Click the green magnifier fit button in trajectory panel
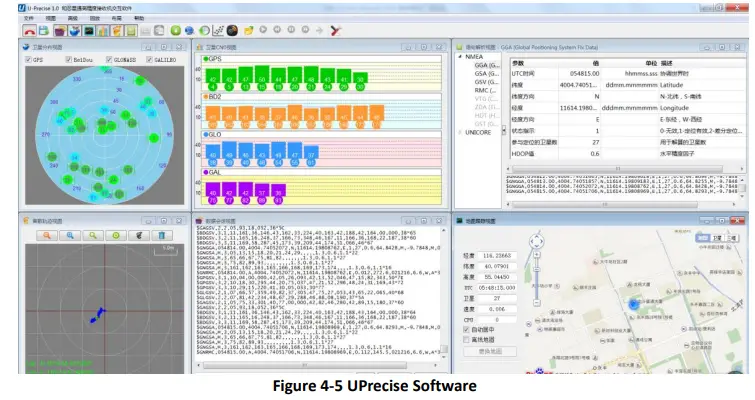Screen dimensions: 755x400 coord(93,235)
